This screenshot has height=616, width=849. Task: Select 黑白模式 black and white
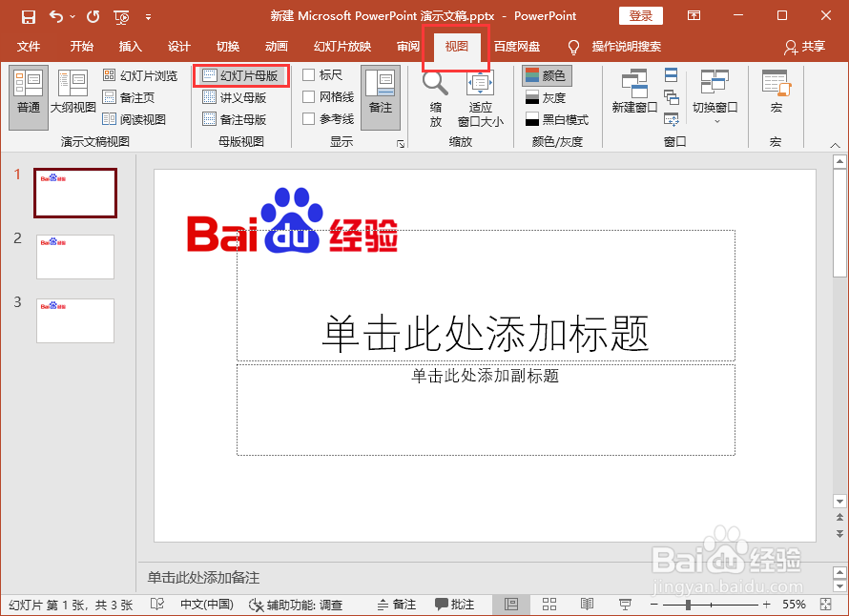tap(557, 119)
